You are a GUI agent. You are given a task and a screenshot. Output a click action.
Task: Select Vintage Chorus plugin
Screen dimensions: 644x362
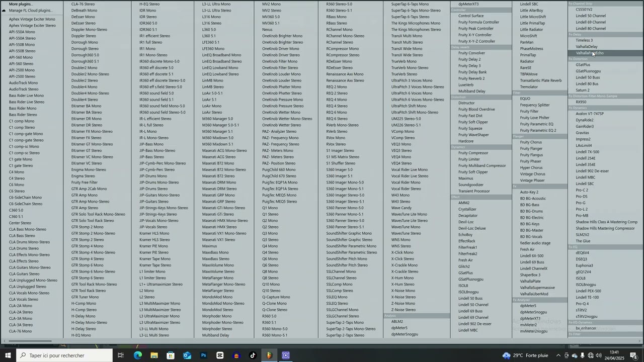pos(532,174)
